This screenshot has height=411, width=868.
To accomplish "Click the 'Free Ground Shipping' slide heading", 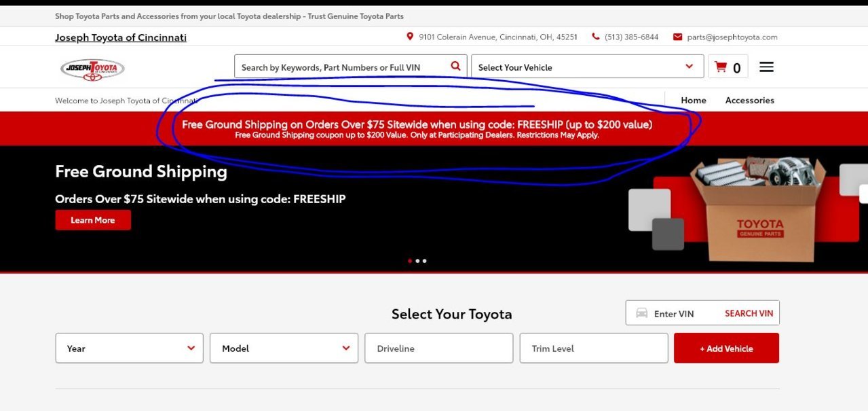I will coord(141,171).
